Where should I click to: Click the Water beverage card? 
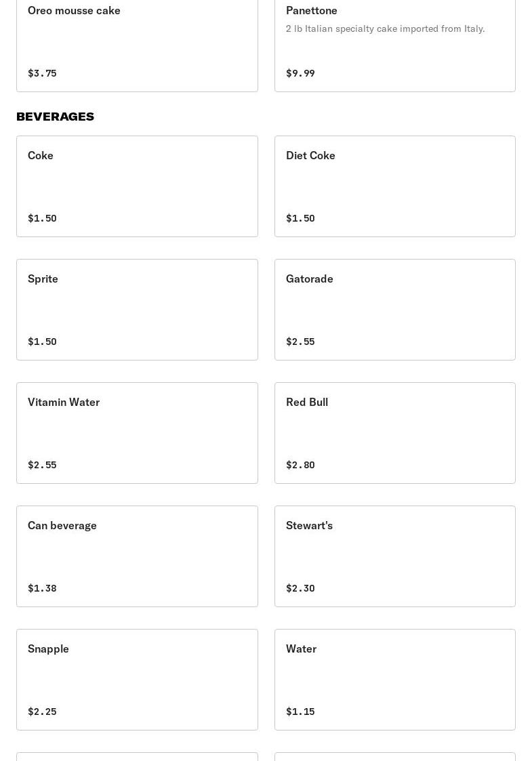(x=394, y=679)
